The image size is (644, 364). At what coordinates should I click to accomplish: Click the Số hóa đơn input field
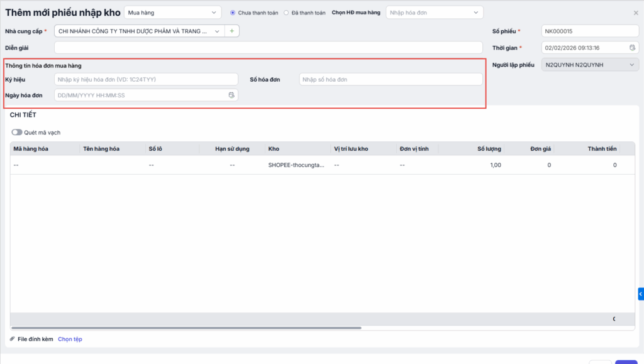(391, 79)
